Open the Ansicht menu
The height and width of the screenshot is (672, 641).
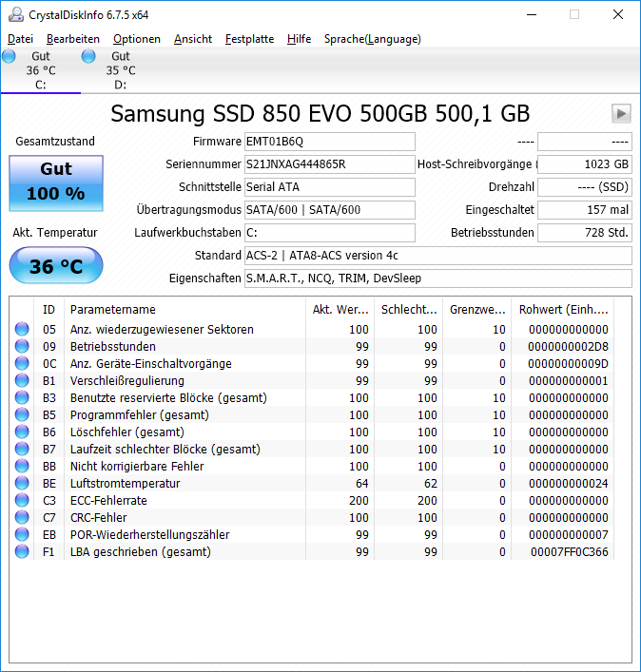(193, 39)
